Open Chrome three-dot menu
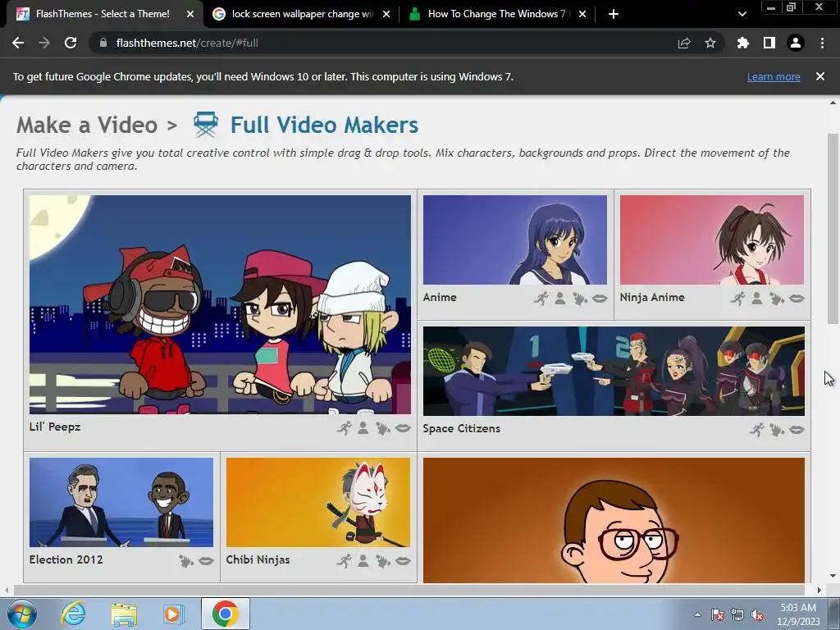 822,43
